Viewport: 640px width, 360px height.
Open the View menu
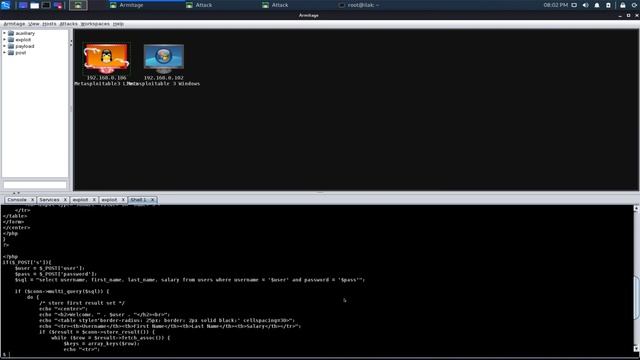34,24
